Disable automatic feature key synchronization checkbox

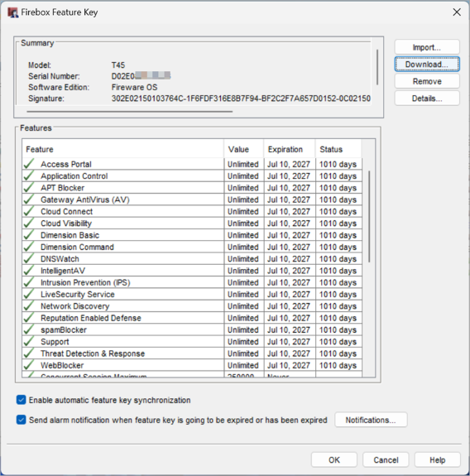pos(22,400)
